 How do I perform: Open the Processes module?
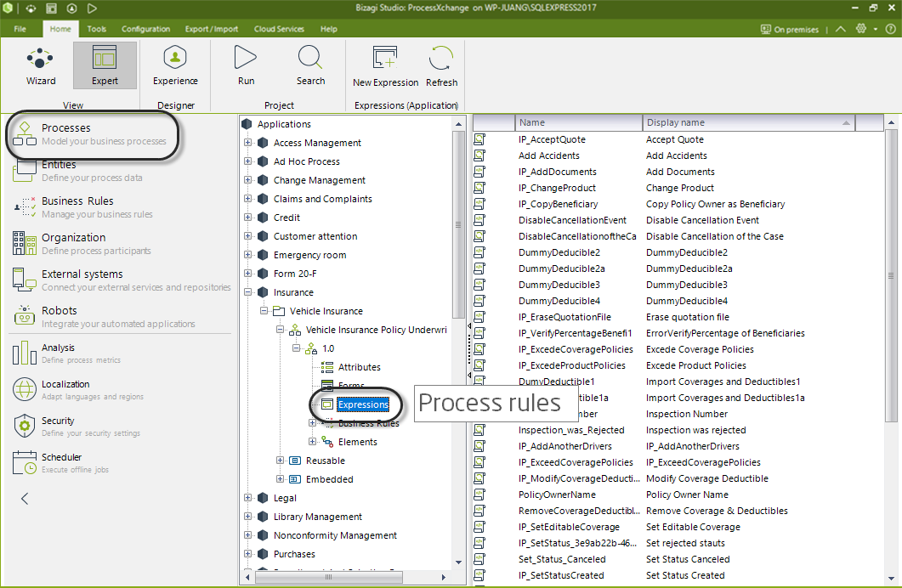[92, 134]
